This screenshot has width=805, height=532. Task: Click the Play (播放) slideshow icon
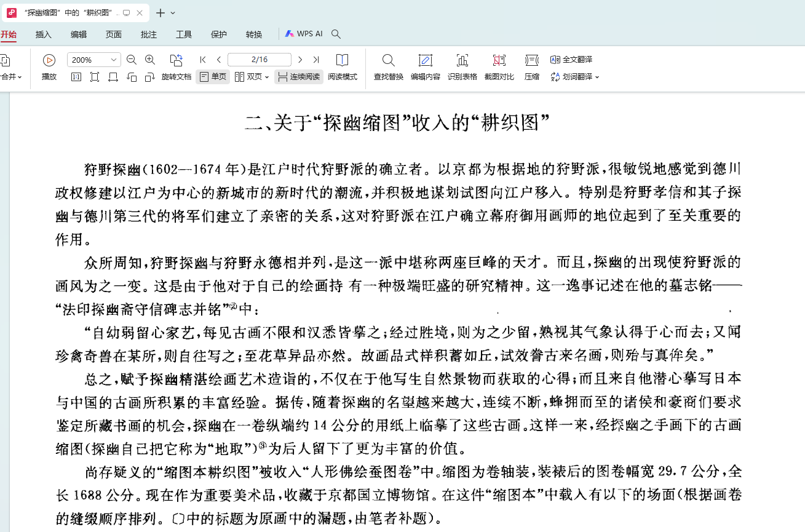point(49,60)
